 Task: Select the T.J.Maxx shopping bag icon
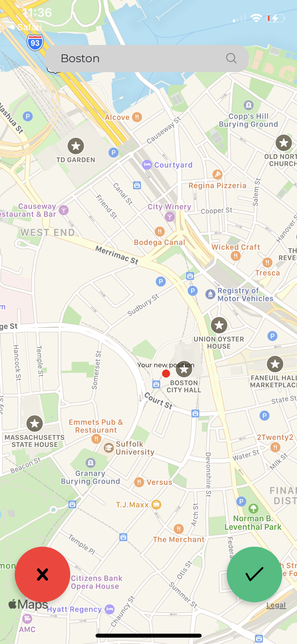pos(156,505)
